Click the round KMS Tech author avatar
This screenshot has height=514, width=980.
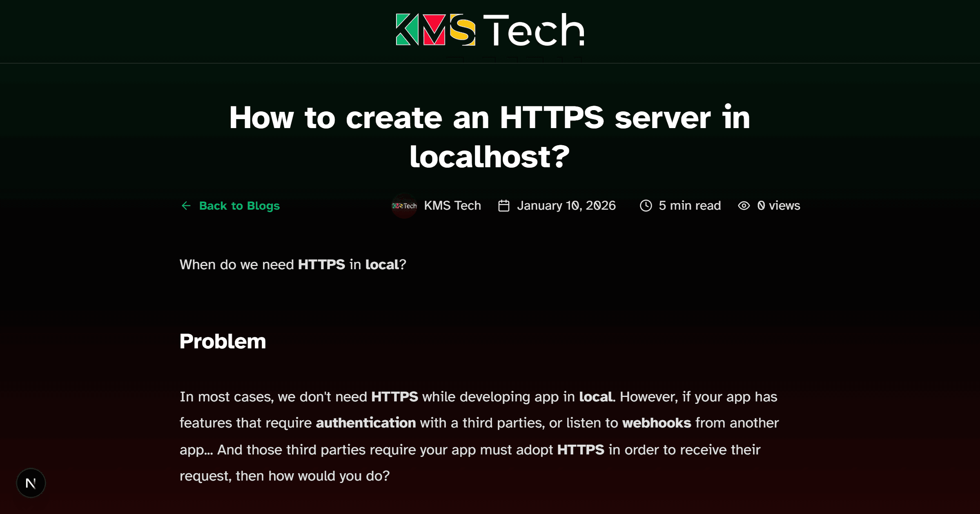tap(404, 206)
